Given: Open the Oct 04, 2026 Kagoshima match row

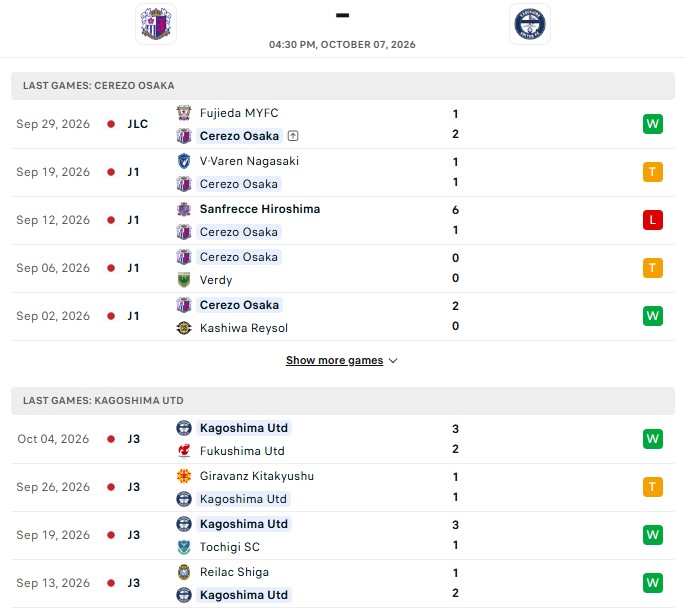Looking at the screenshot, I should 342,439.
